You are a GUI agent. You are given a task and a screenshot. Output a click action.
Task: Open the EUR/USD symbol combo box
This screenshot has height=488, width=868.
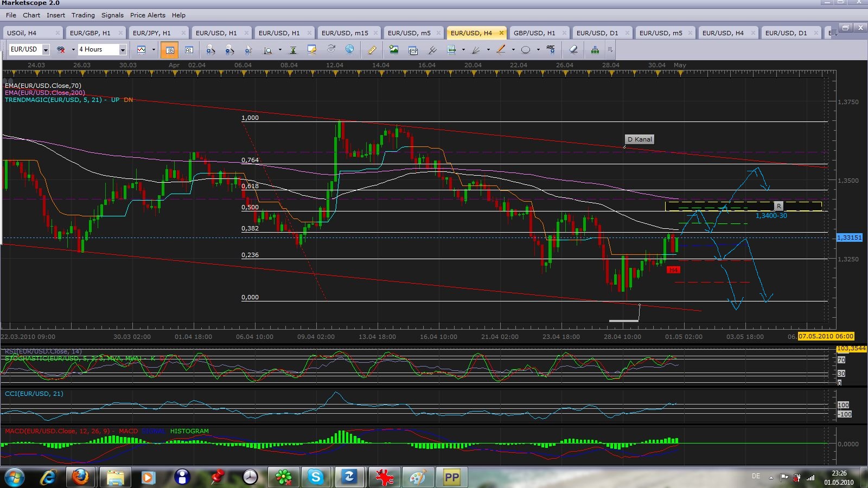pyautogui.click(x=29, y=49)
